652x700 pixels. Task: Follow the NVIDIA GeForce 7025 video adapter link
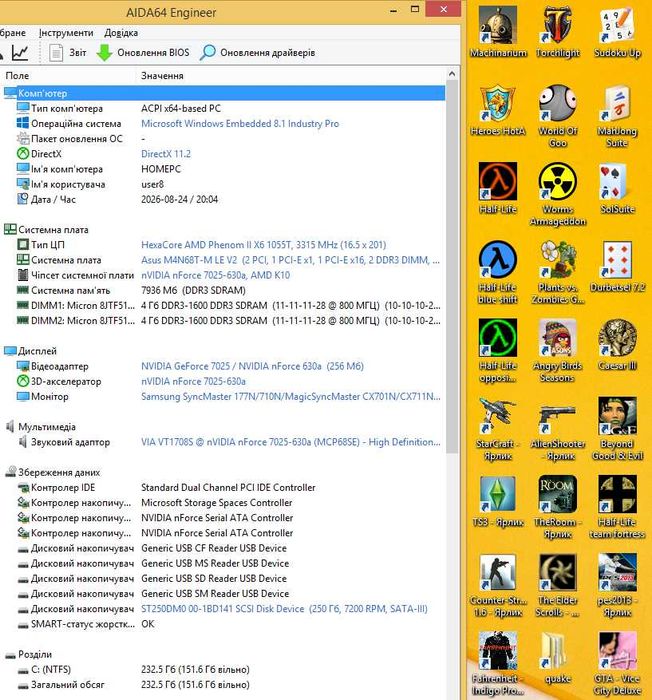coord(252,366)
